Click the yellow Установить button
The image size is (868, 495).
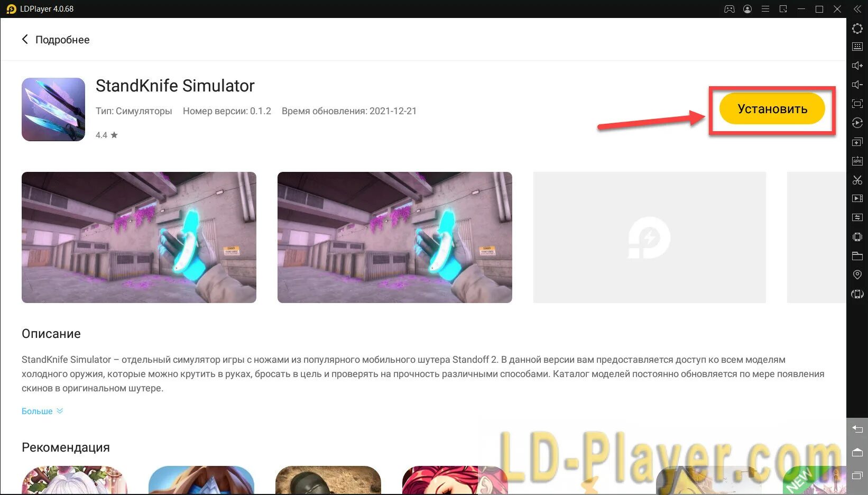coord(772,109)
